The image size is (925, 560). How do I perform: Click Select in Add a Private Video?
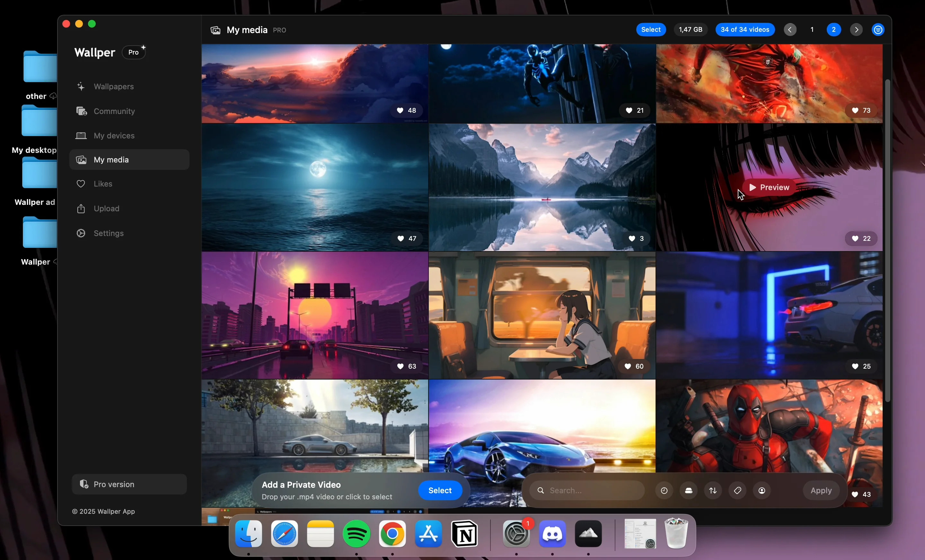[440, 491]
